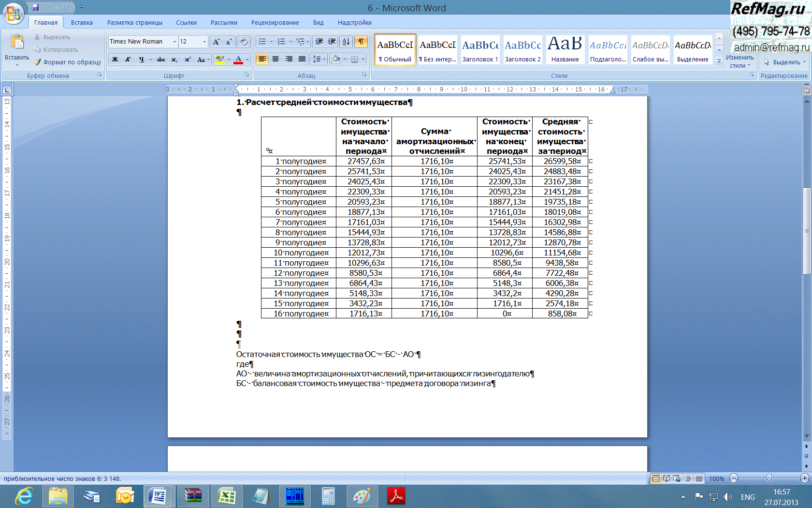Toggle bold formatting (Ж)
This screenshot has height=508, width=812.
coord(115,60)
